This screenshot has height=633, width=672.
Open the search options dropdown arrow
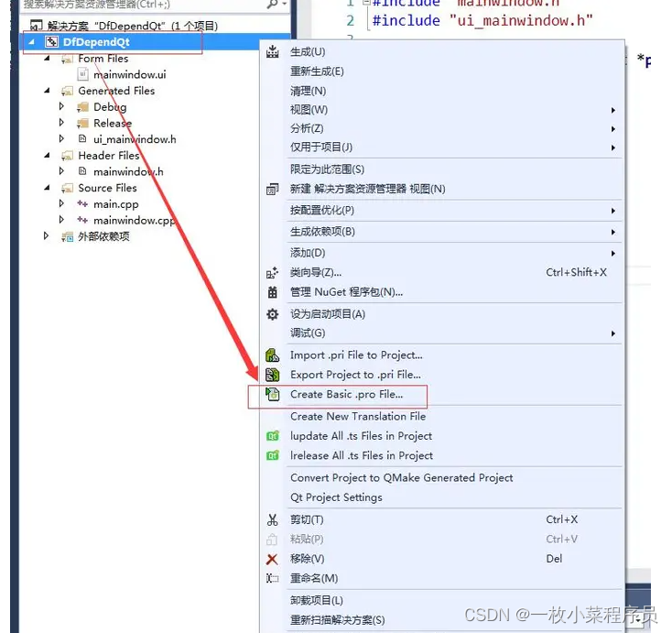pyautogui.click(x=284, y=5)
